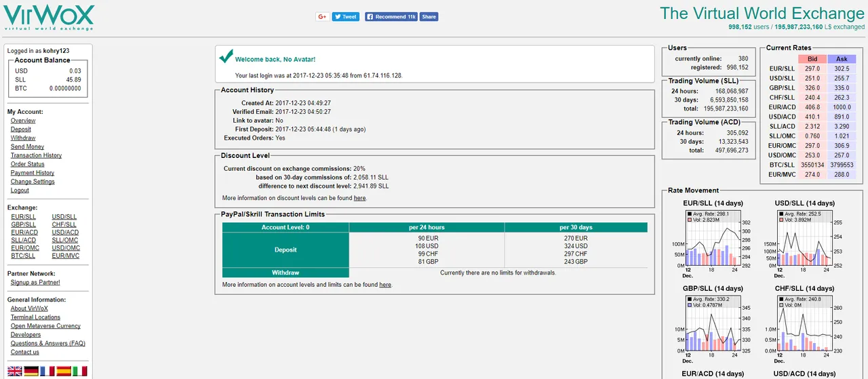868x379 pixels.
Task: Open Questions & Answers (FAQ)
Action: click(48, 344)
